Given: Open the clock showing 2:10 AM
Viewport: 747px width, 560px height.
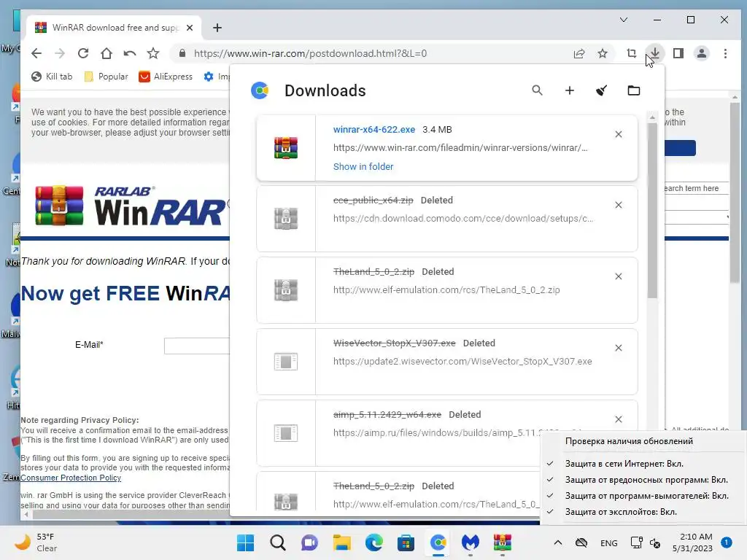Looking at the screenshot, I should click(x=692, y=542).
